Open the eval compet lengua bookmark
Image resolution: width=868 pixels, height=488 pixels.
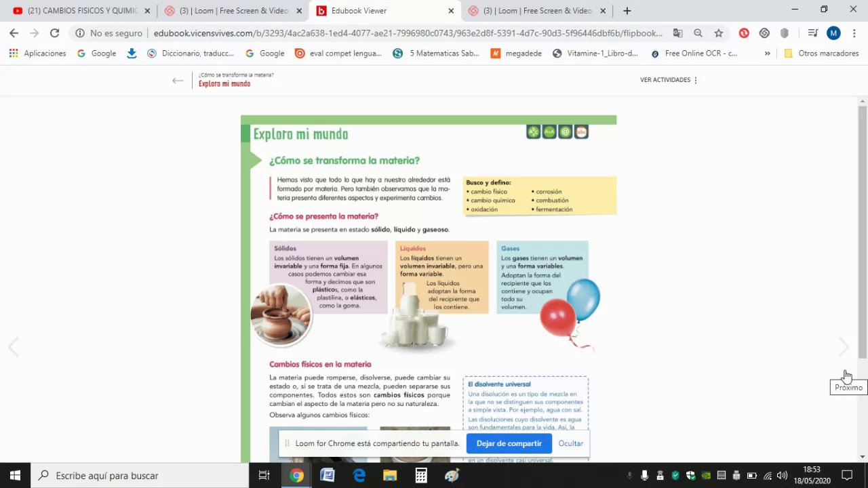(338, 53)
